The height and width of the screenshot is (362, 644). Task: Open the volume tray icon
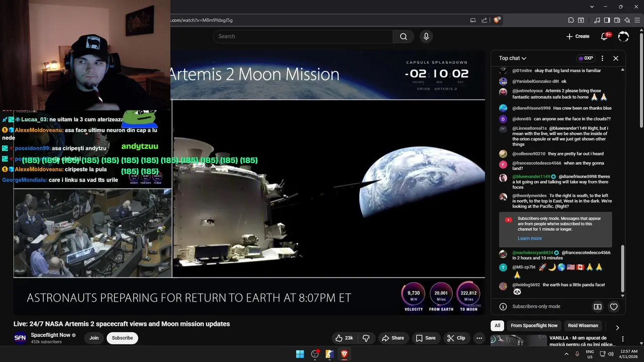(611, 354)
